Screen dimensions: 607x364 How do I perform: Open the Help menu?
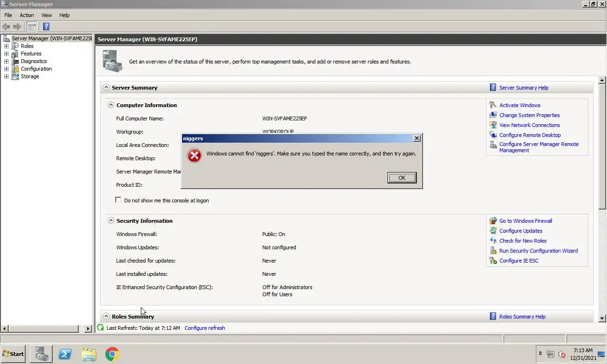[64, 15]
